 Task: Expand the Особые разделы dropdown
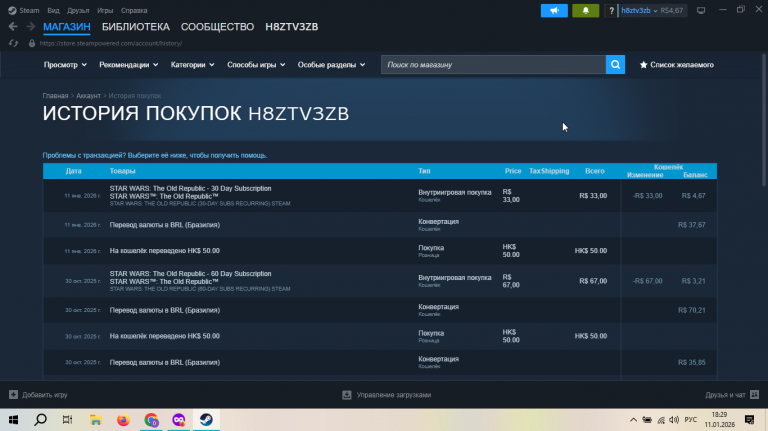click(x=332, y=65)
